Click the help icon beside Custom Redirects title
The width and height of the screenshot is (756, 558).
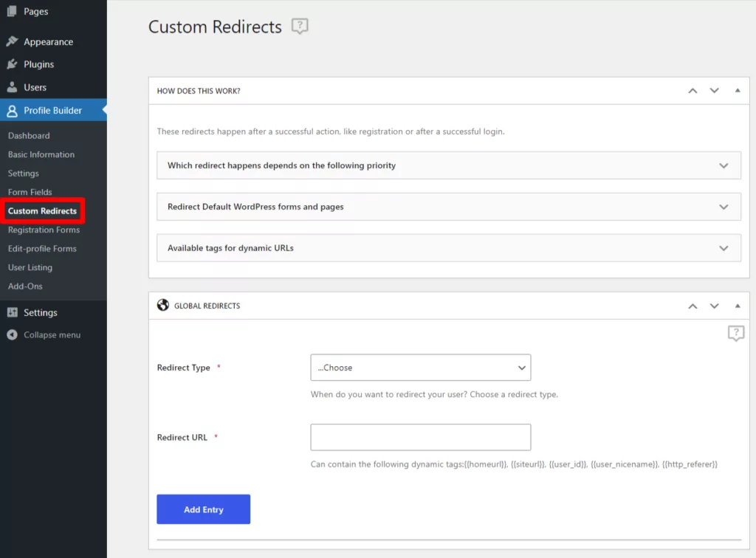(300, 27)
